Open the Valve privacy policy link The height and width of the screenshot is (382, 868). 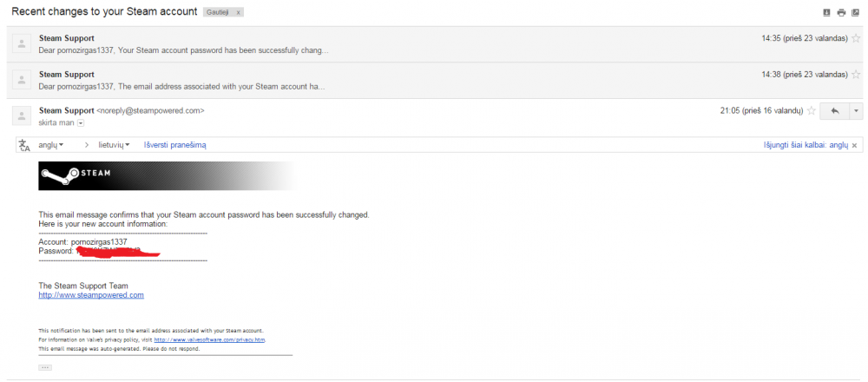pos(210,339)
